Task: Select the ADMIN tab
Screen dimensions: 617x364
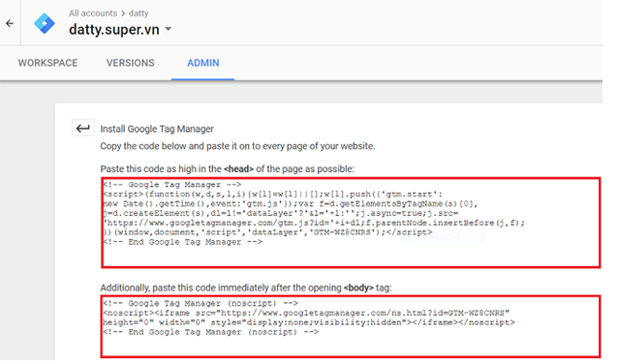Action: [203, 63]
